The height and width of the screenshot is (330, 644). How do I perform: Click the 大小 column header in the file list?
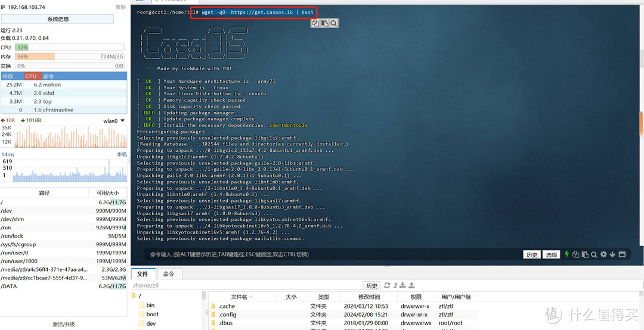291,297
